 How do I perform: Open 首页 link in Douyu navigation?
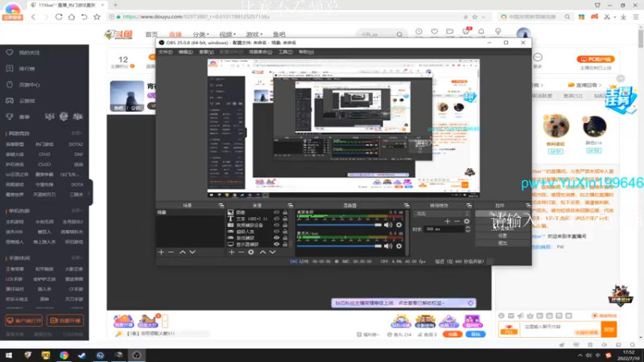151,35
